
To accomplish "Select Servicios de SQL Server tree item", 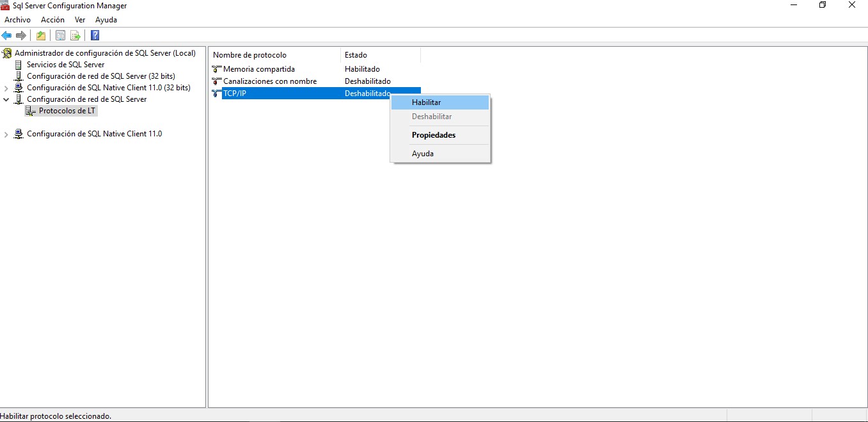I will [x=65, y=65].
